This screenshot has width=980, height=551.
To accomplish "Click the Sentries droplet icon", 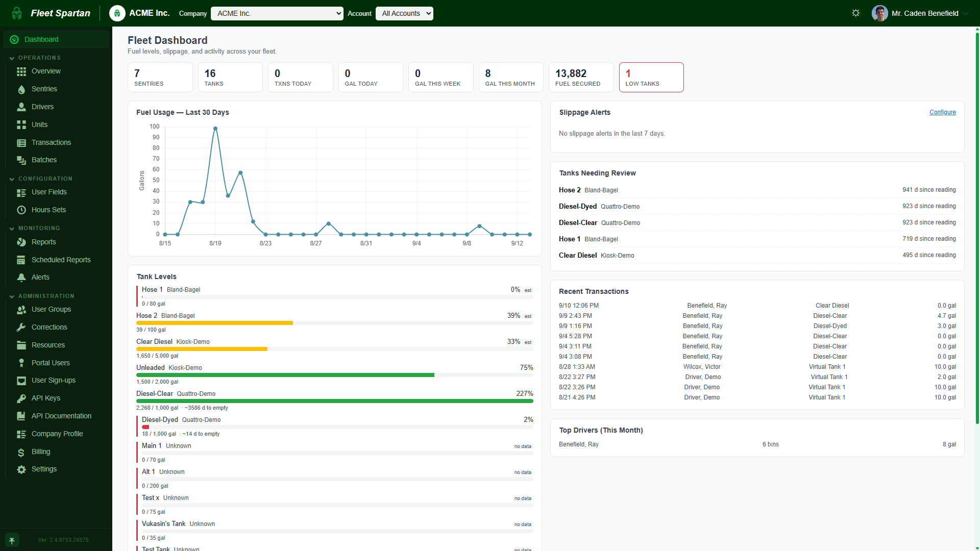I will coord(21,89).
